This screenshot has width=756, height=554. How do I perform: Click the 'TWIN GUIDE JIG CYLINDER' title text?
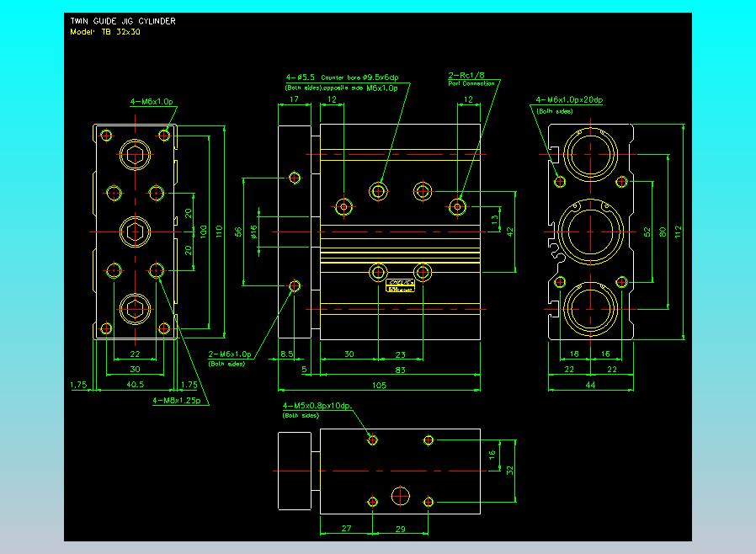[x=123, y=21]
